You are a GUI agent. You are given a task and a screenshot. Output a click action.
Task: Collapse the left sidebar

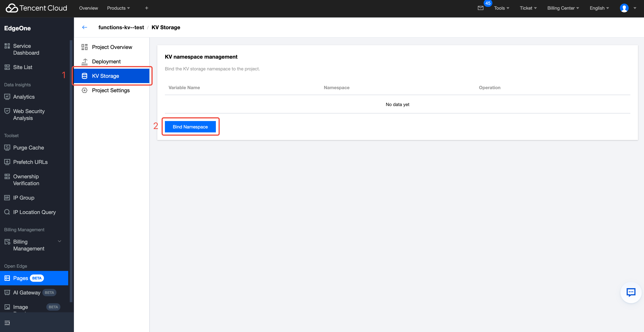point(7,323)
